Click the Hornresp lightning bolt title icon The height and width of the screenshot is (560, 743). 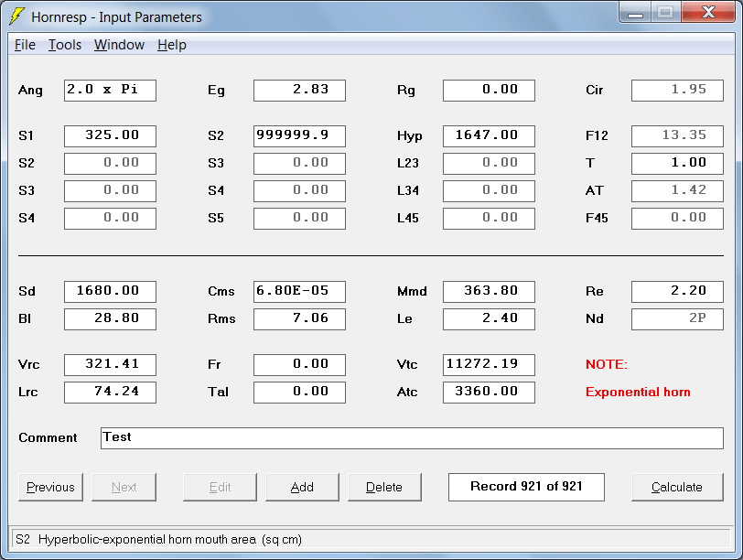[16, 16]
